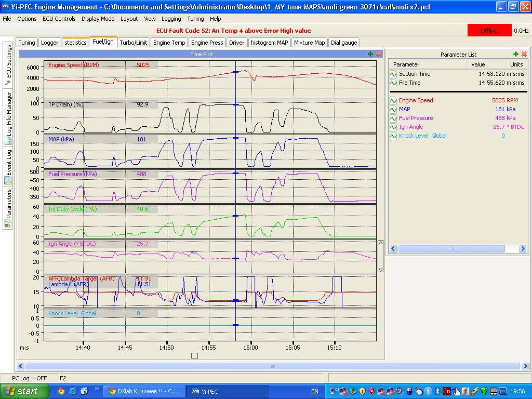Viewport: 532px width, 399px height.
Task: Close the Time Plot panel
Action: 379,54
